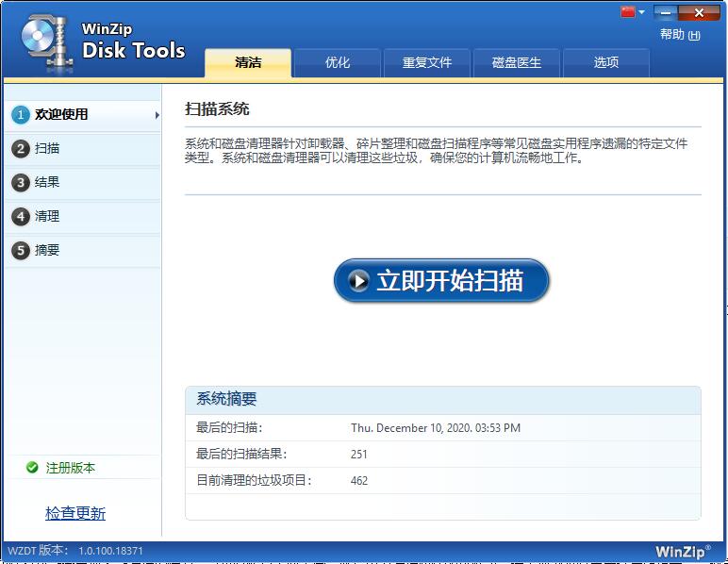
Task: Click the value 251
Action: pyautogui.click(x=359, y=455)
